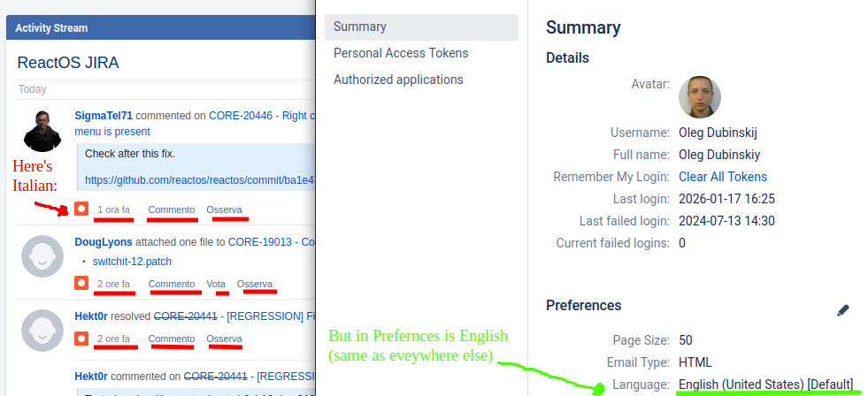Open SigmaTel71 user profile link

click(104, 115)
